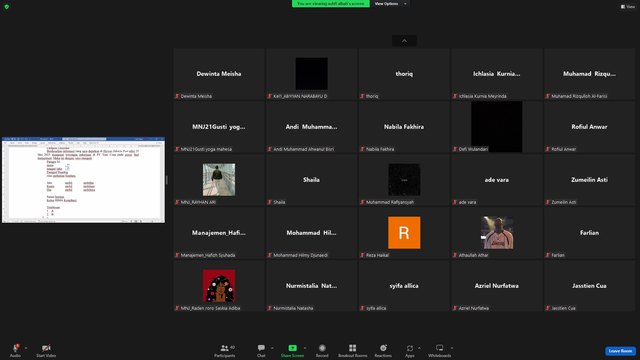
Task: Click muted mic icon beside Farlian name
Action: [x=548, y=255]
